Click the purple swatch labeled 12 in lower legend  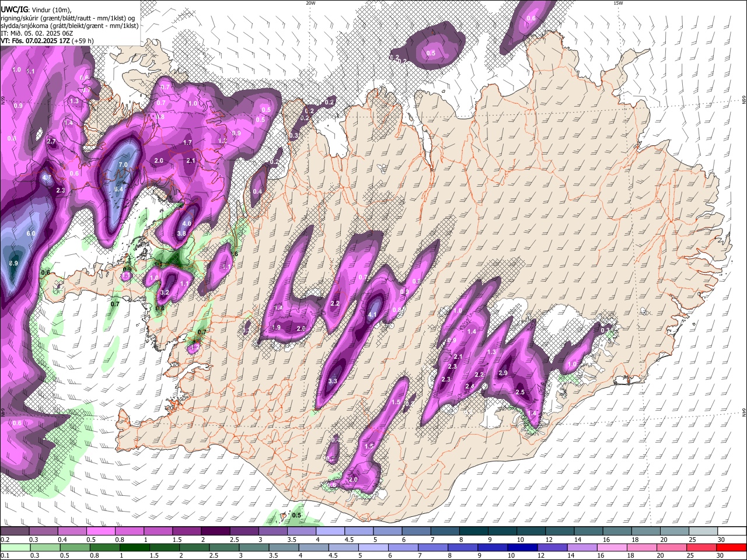552,547
